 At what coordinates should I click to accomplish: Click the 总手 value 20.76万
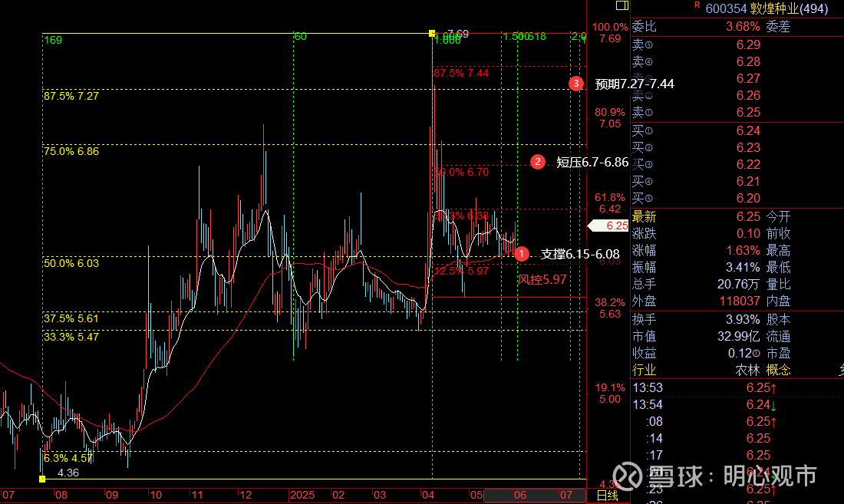pyautogui.click(x=738, y=284)
